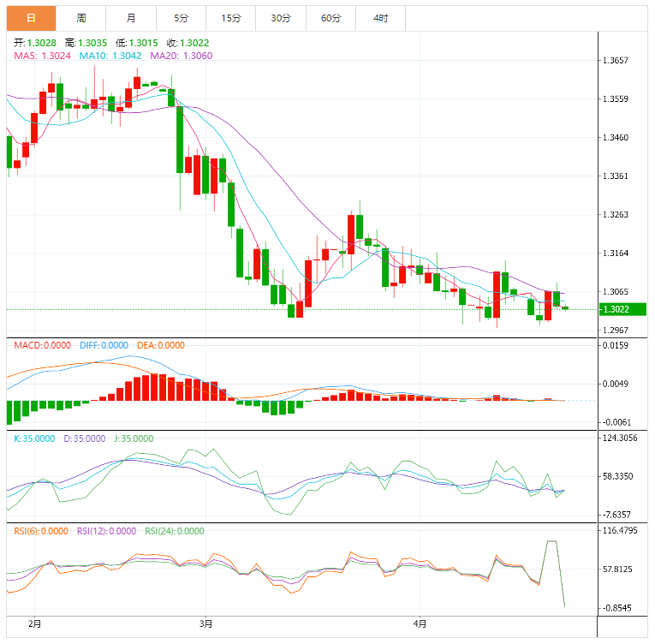This screenshot has height=644, width=655.
Task: Open the 30分 timeframe tab
Action: (x=281, y=18)
